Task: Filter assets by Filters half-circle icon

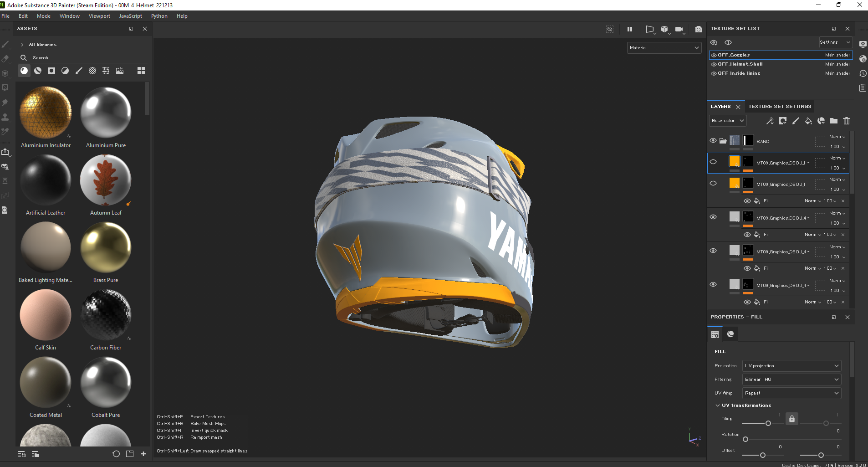Action: tap(65, 71)
